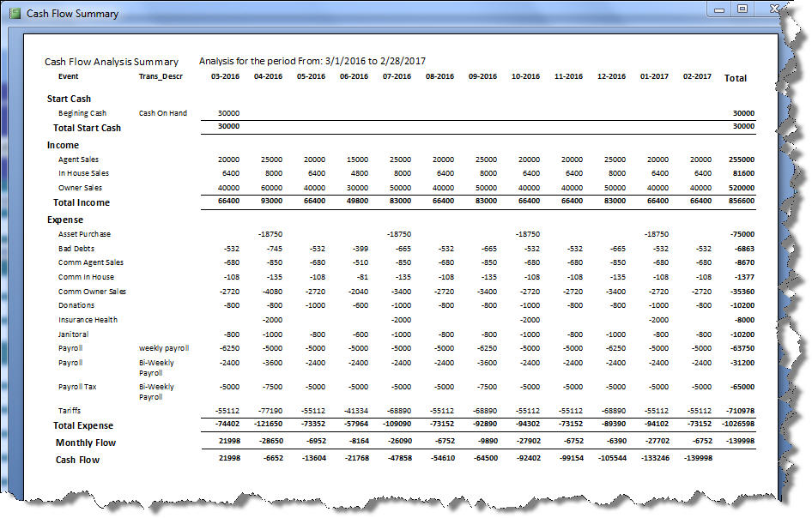Select the 'Cash Flow Analysis Summary' report heading
Viewport: 812px width, 518px height.
coord(112,62)
